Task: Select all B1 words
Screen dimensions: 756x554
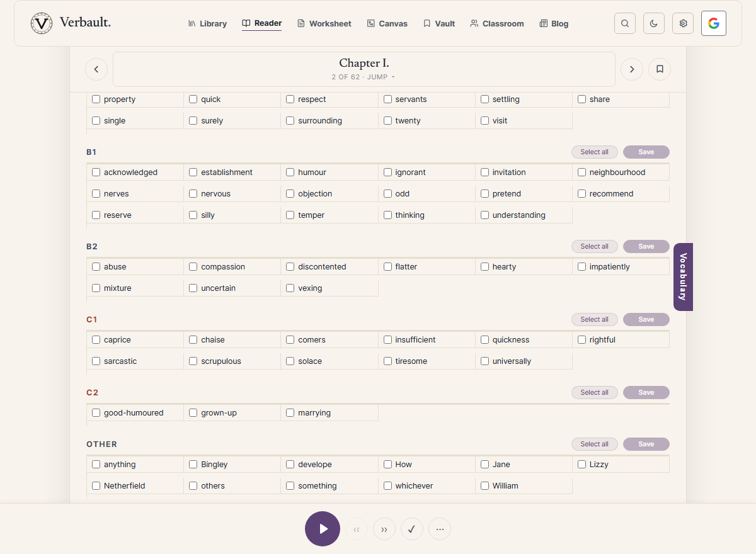Action: click(x=595, y=152)
